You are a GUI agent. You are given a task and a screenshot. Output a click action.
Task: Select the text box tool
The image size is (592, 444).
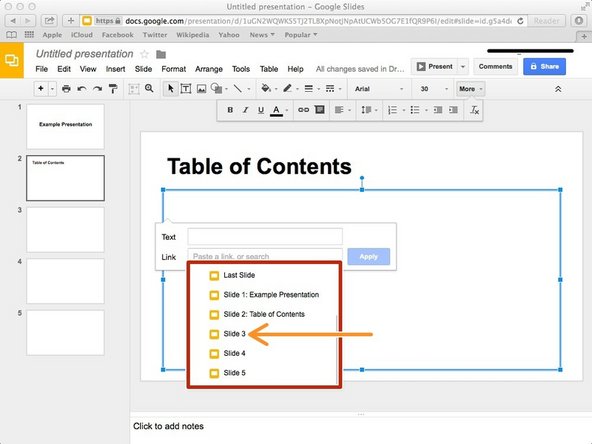[x=186, y=89]
